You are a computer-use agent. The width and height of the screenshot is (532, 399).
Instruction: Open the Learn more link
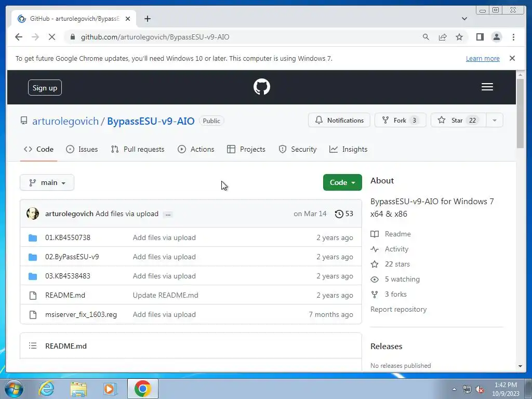coord(483,58)
